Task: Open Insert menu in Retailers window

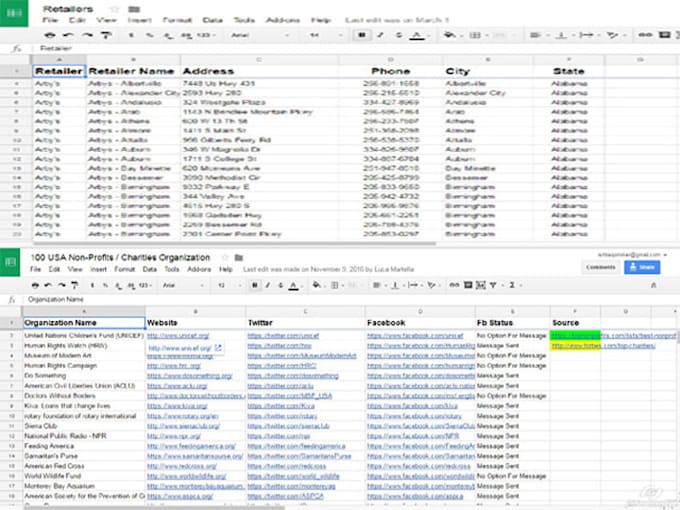Action: [139, 20]
